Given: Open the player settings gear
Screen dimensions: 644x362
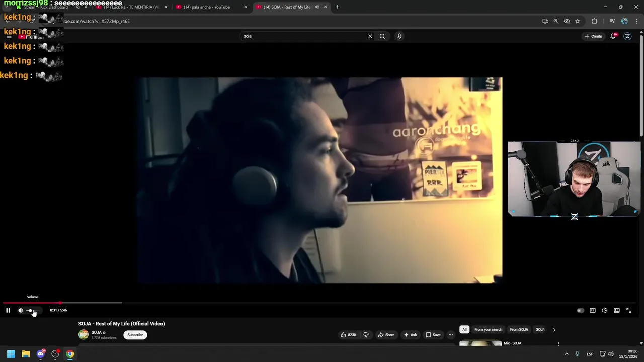Looking at the screenshot, I should click(x=605, y=311).
